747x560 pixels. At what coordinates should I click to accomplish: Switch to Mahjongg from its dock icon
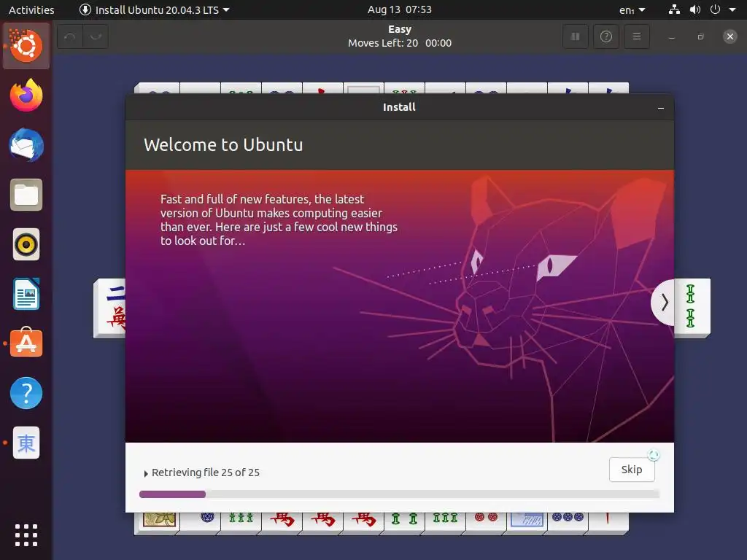click(x=26, y=443)
